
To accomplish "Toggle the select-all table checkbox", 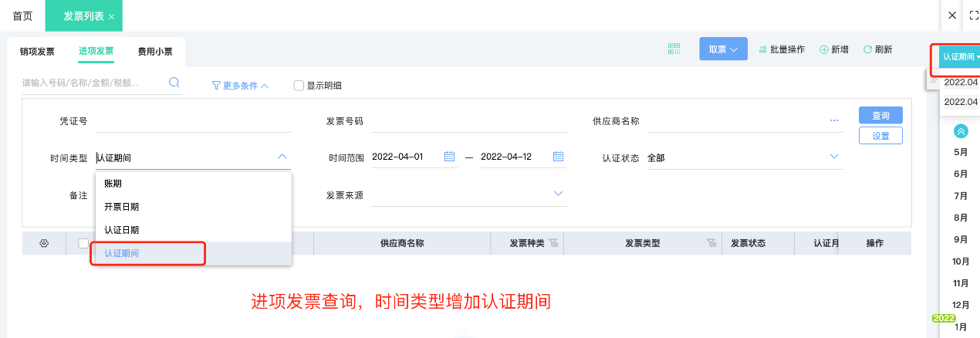I will click(x=83, y=243).
